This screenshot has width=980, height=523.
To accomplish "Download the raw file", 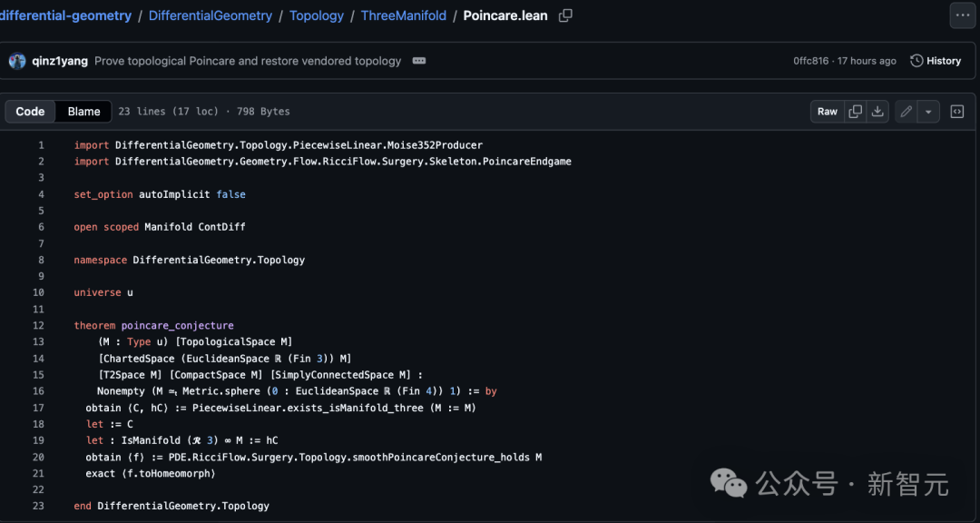I will pos(877,112).
